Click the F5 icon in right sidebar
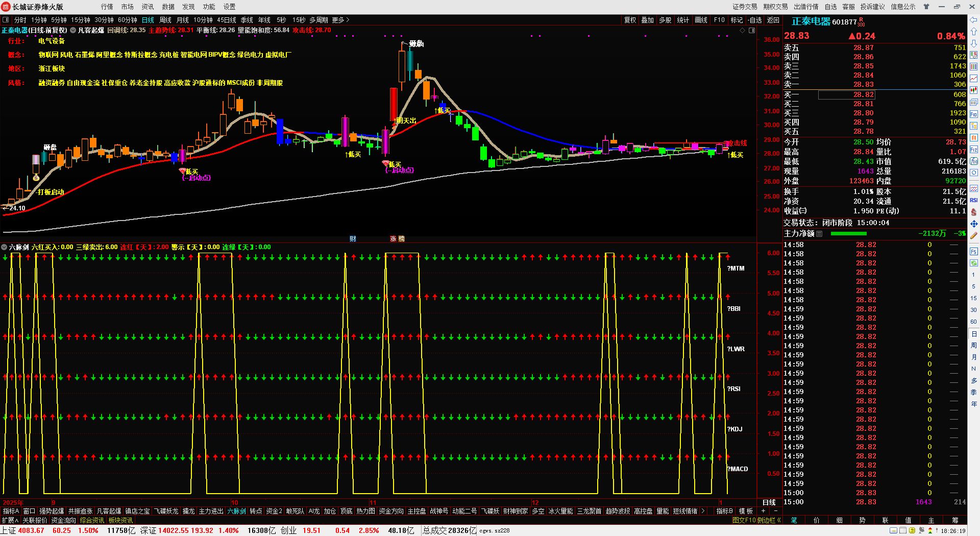This screenshot has height=536, width=980. pos(974,252)
